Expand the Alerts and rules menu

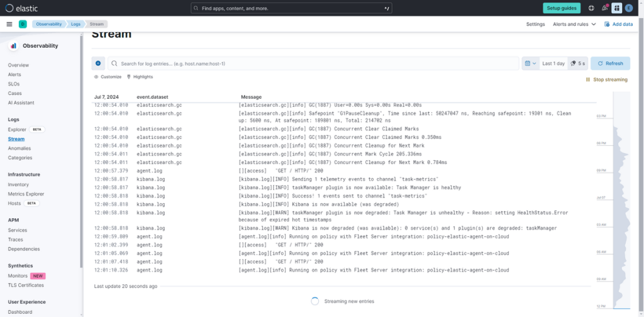(574, 24)
